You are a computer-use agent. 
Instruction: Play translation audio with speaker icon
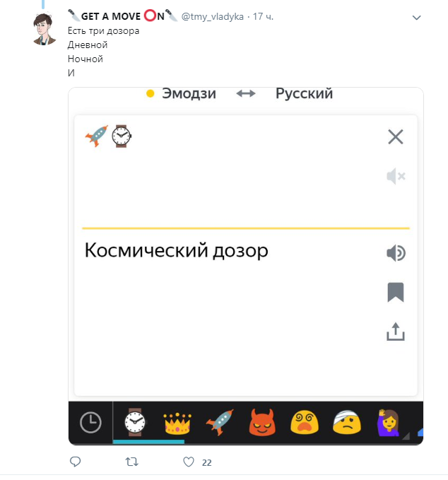pyautogui.click(x=396, y=253)
